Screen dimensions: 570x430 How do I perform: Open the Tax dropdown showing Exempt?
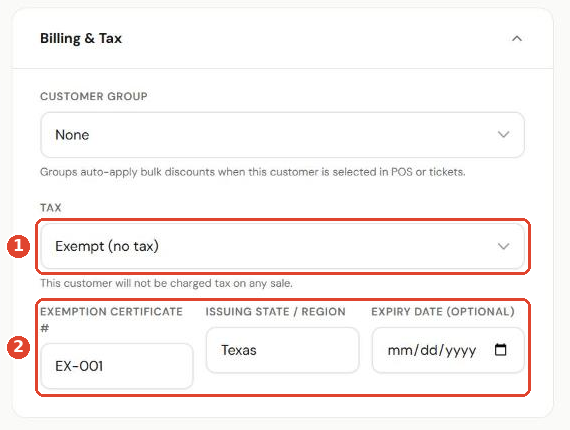pyautogui.click(x=282, y=246)
